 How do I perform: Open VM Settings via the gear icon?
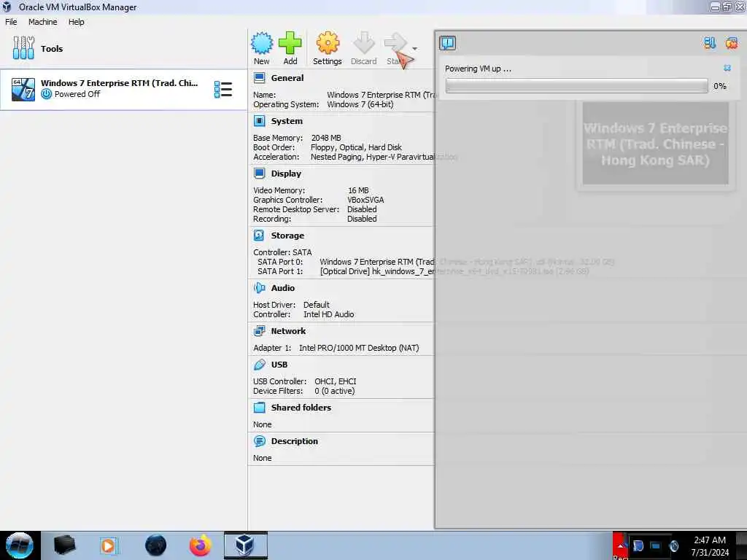(328, 43)
